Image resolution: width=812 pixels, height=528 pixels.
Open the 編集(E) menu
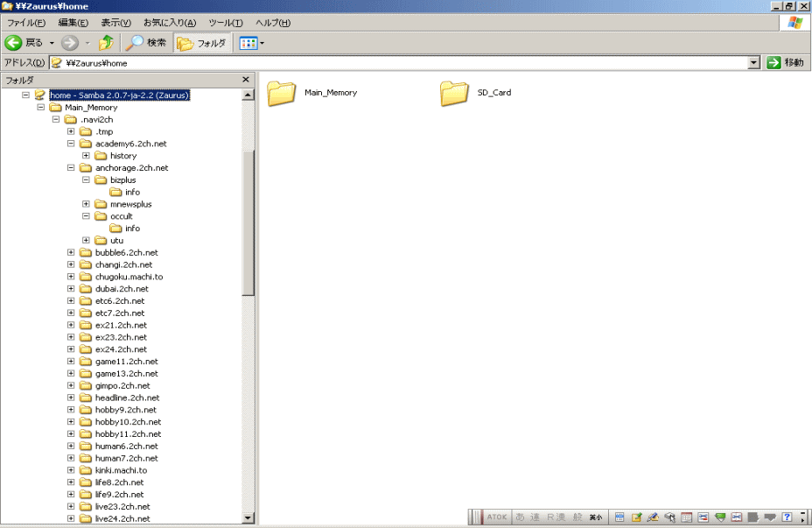coord(73,23)
